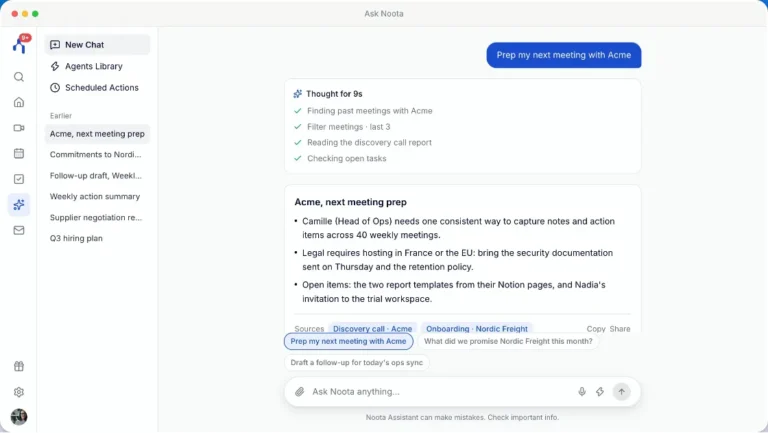The image size is (768, 433).
Task: Open the Discovery call · Acme source
Action: click(x=372, y=329)
